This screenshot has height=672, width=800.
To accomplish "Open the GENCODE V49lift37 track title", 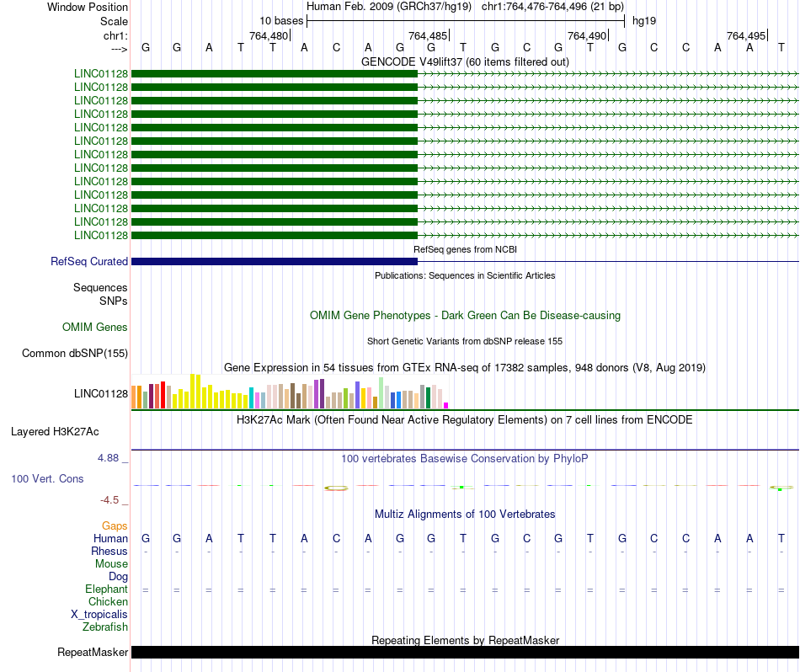I will point(465,61).
